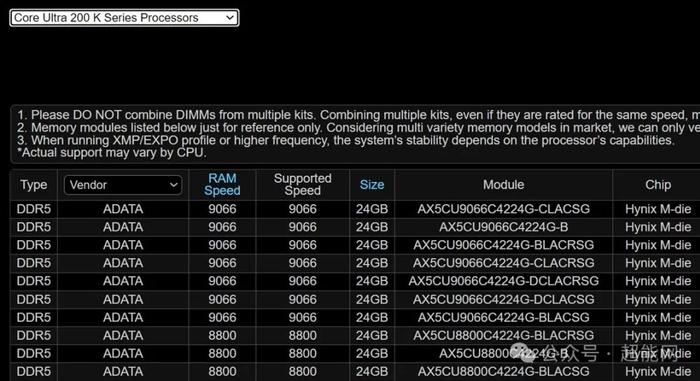Click ADATA vendor in AX5CU9066C4224G-CLACSG row
Viewport: 700px width, 381px height.
(x=123, y=209)
